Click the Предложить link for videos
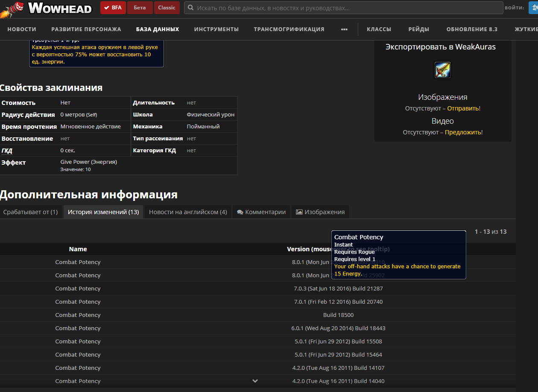This screenshot has height=392, width=538. tap(463, 132)
